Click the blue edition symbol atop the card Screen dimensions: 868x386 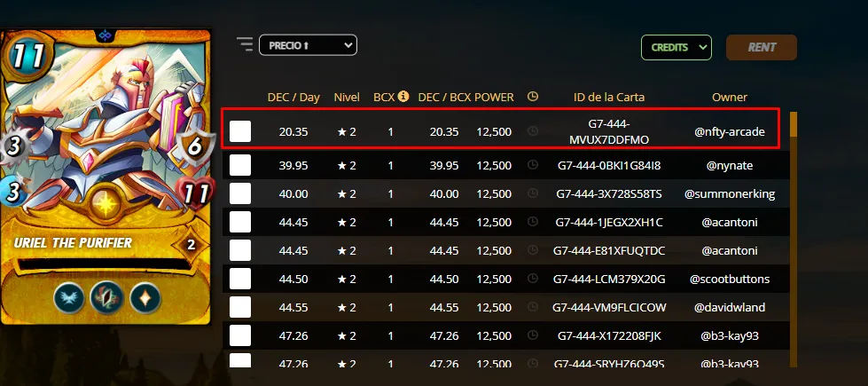tap(104, 35)
